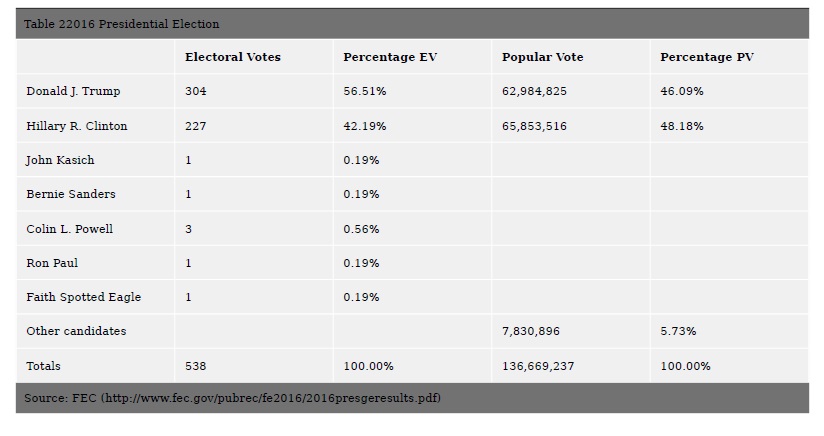This screenshot has width=824, height=436.
Task: Click Clinton's popular vote 65,853,516 cell
Action: (534, 126)
